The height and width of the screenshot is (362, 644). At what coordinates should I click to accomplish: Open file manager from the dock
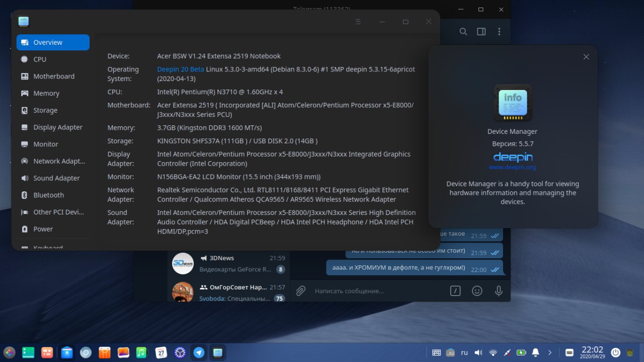(66, 352)
